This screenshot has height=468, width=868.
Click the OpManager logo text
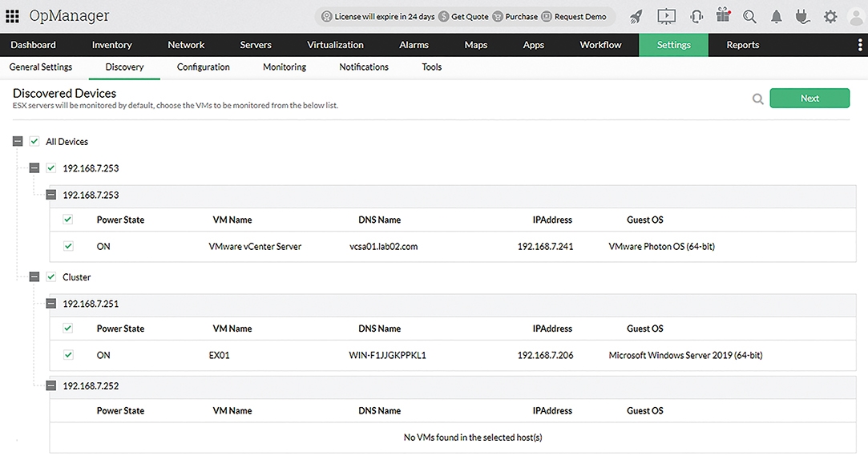click(x=69, y=16)
